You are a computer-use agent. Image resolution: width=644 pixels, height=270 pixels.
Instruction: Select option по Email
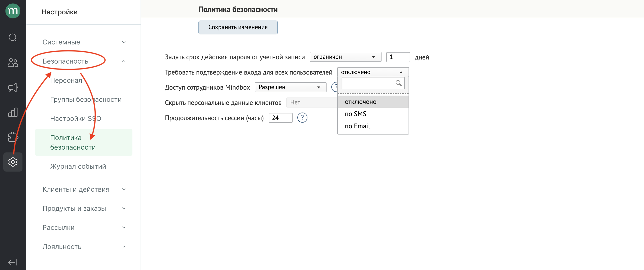point(373,126)
